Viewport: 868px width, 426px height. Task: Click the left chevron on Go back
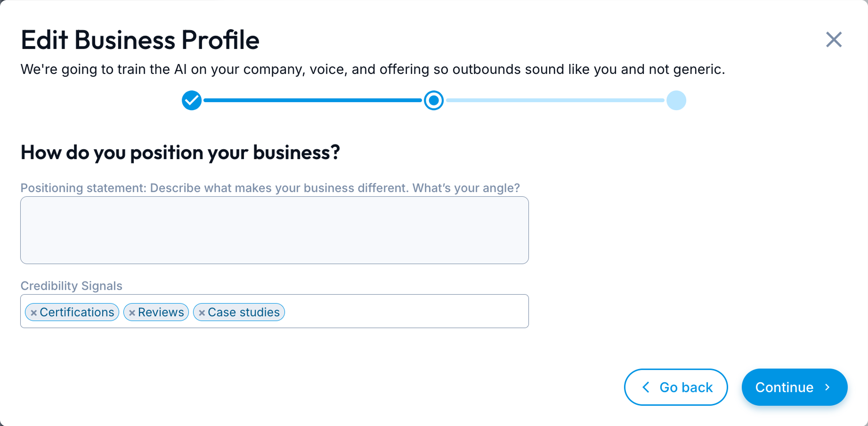point(646,387)
